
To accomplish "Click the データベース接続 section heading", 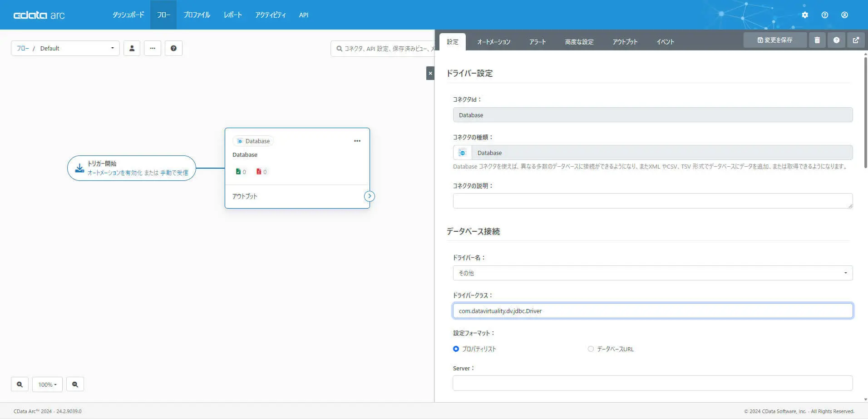I will [x=473, y=231].
